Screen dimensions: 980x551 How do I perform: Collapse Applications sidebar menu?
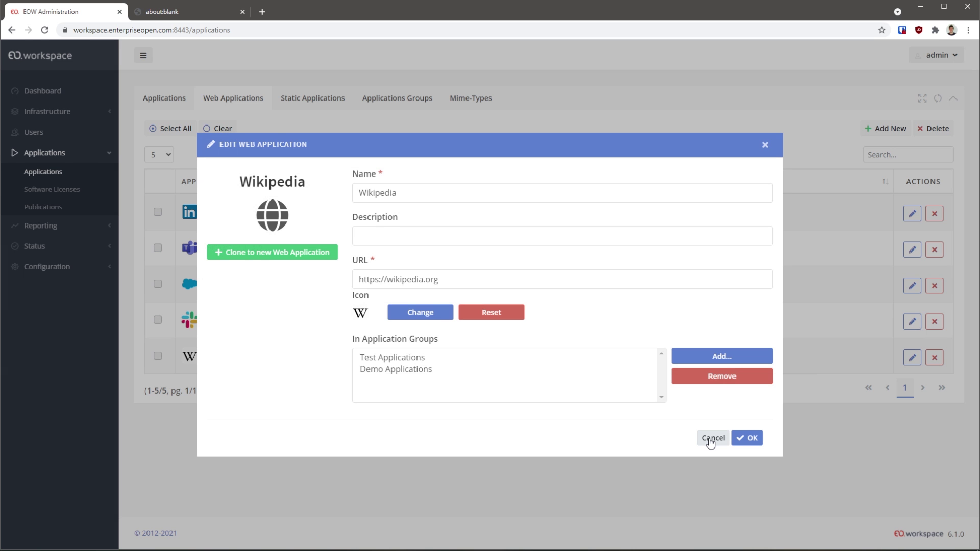[x=59, y=153]
